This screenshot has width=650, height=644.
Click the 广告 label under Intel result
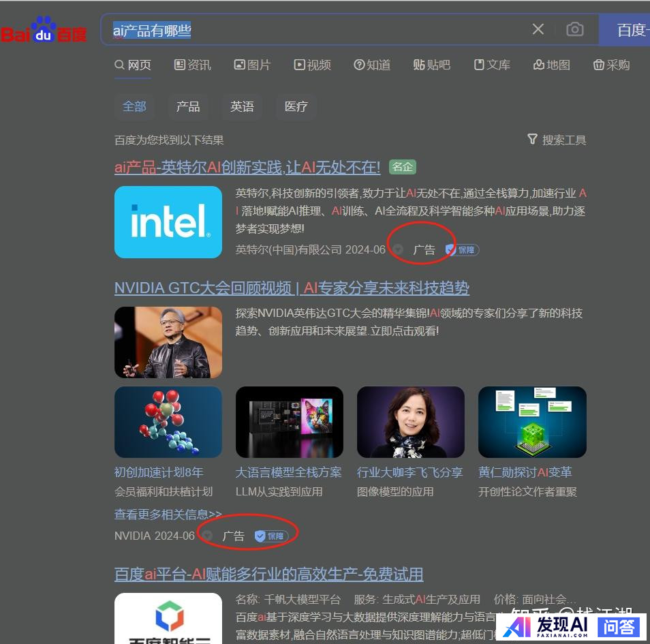(x=424, y=249)
